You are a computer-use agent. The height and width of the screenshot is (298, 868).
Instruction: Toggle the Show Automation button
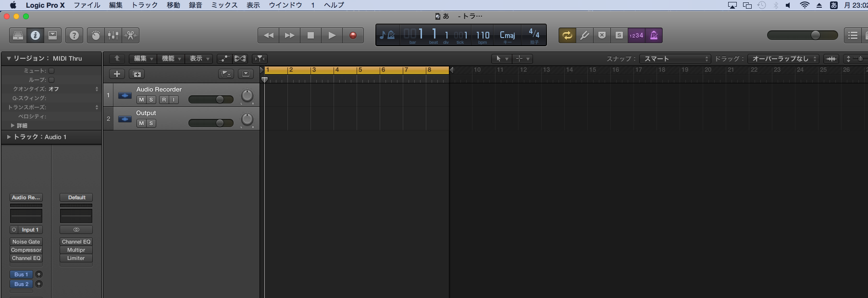coord(224,59)
